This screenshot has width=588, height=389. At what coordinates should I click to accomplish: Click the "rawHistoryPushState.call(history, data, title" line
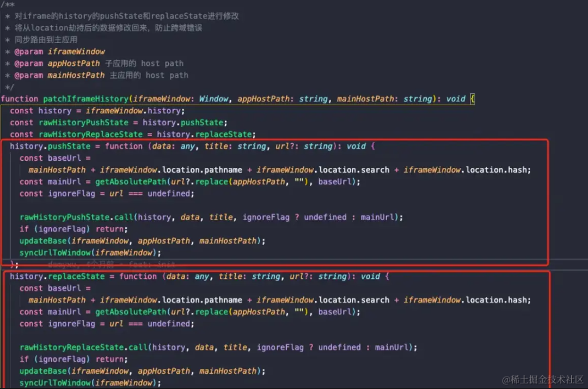point(211,217)
